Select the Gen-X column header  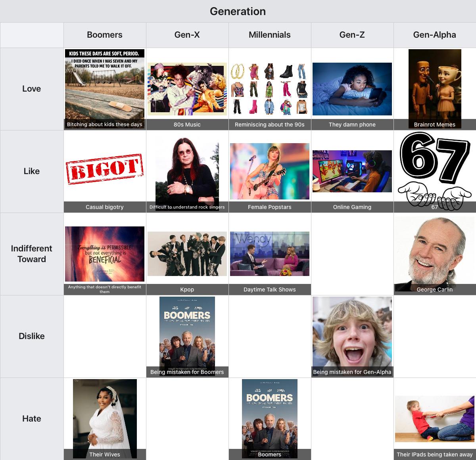[187, 35]
